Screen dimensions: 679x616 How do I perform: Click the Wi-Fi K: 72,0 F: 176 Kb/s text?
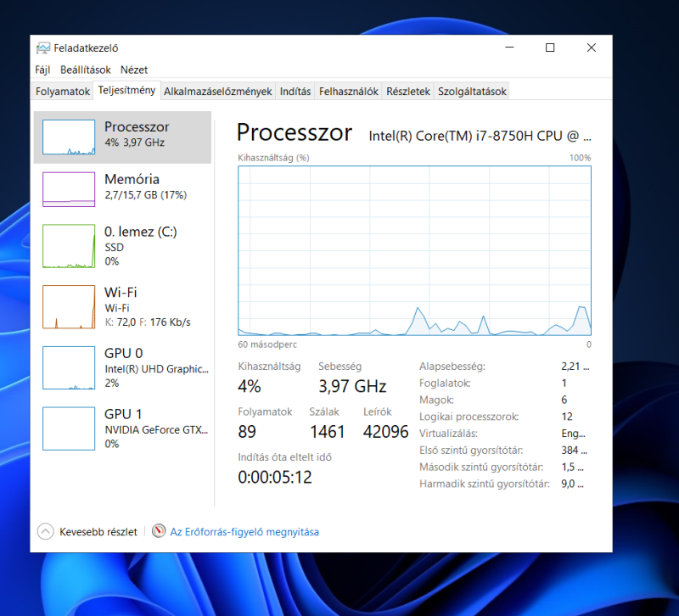coord(147,322)
